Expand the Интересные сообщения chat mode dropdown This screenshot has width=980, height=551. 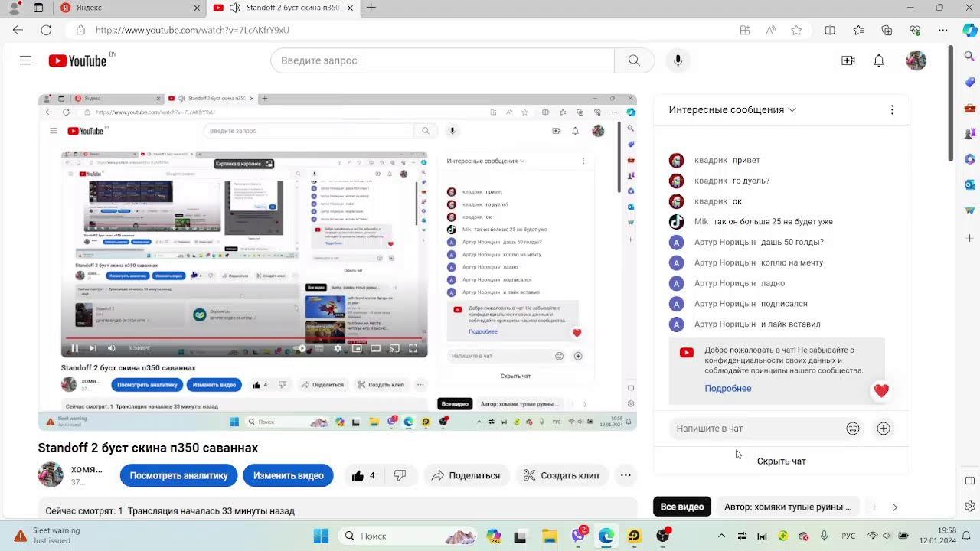coord(733,109)
